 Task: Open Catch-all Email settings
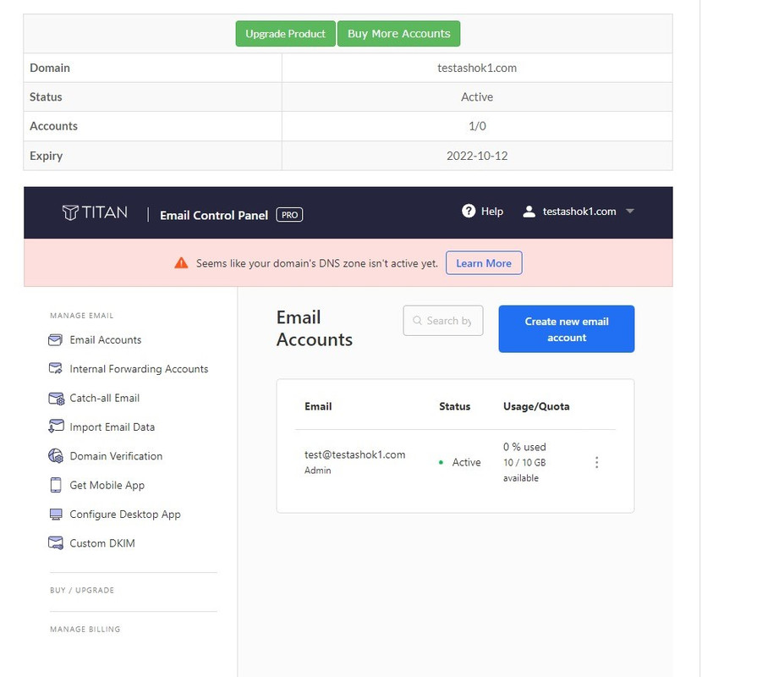tap(105, 399)
